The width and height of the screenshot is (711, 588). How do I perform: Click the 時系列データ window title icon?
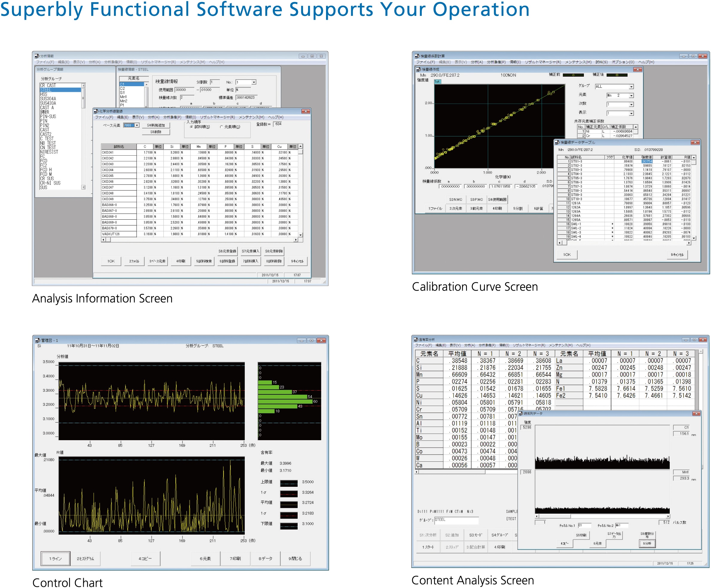click(x=521, y=414)
